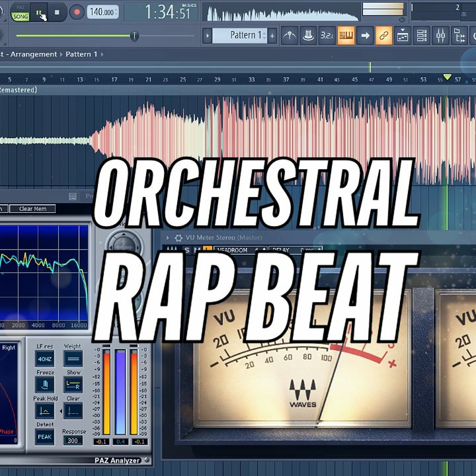
Task: Select the Response 300 value field
Action: (x=73, y=440)
